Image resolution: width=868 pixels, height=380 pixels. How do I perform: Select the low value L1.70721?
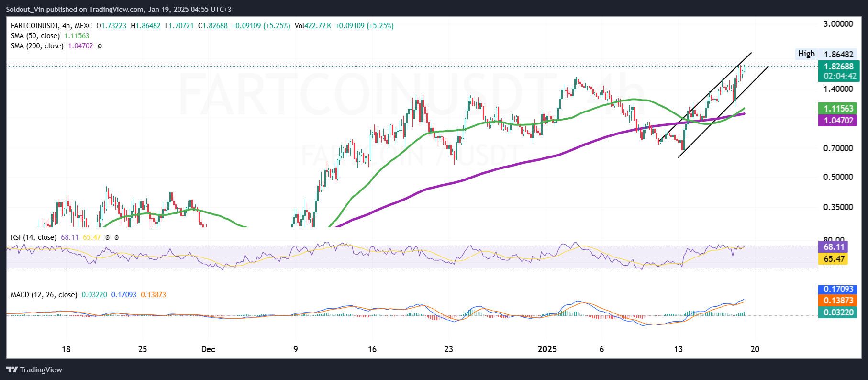(179, 26)
